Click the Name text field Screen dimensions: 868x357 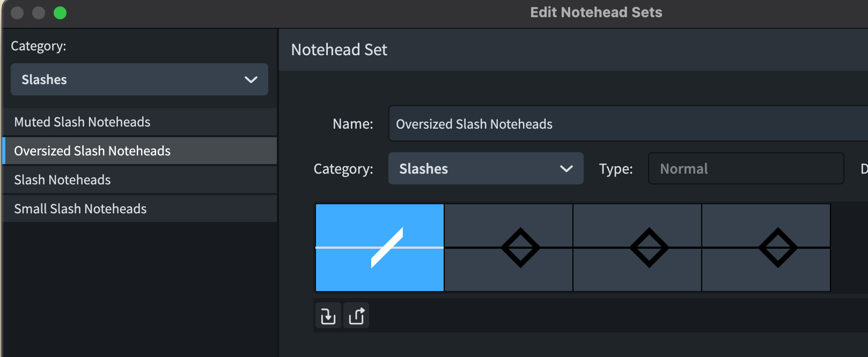click(x=590, y=123)
